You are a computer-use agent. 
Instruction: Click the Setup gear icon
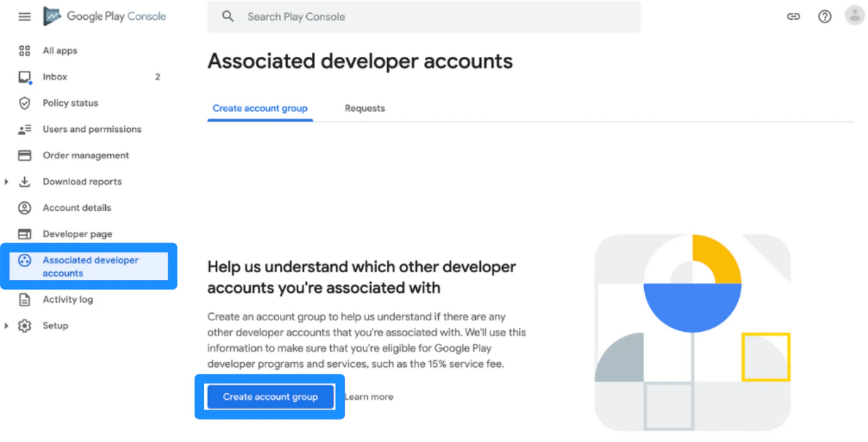24,325
